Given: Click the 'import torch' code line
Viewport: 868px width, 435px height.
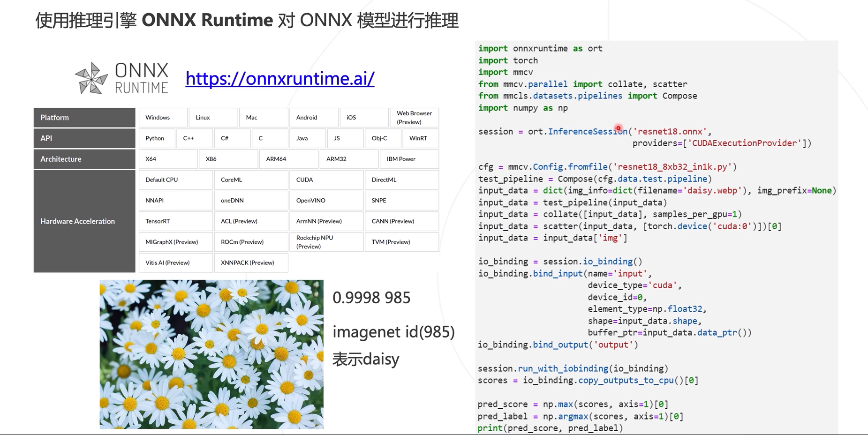Looking at the screenshot, I should tap(508, 60).
